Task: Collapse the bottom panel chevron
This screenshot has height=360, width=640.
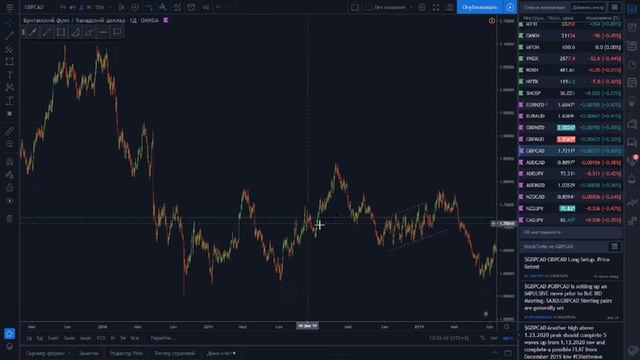Action: [x=495, y=353]
